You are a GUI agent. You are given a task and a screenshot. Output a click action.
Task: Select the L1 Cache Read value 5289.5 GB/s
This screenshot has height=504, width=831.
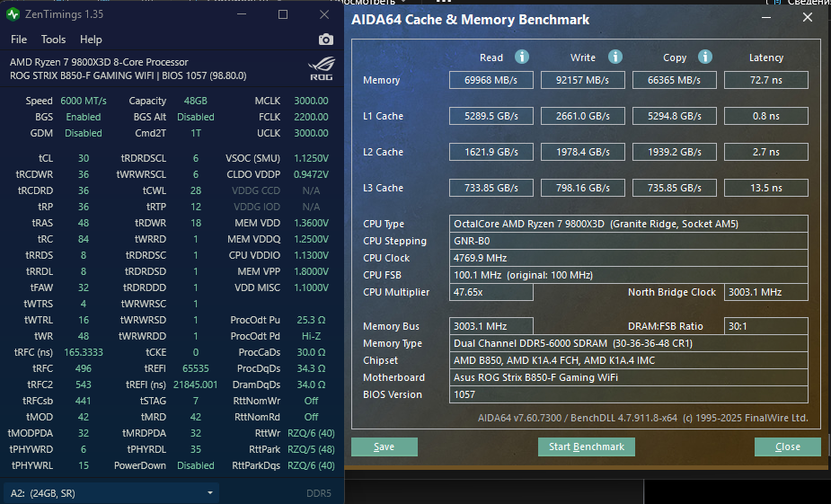[491, 116]
